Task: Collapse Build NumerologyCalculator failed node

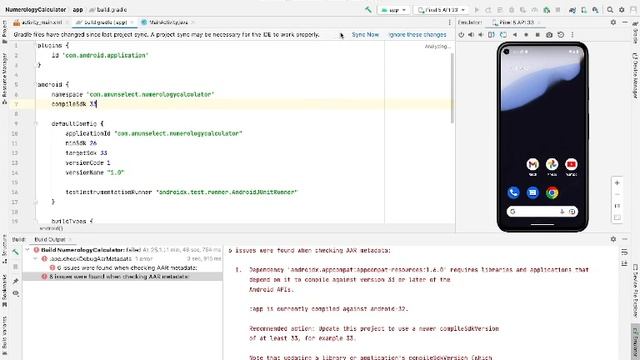Action: click(x=27, y=249)
